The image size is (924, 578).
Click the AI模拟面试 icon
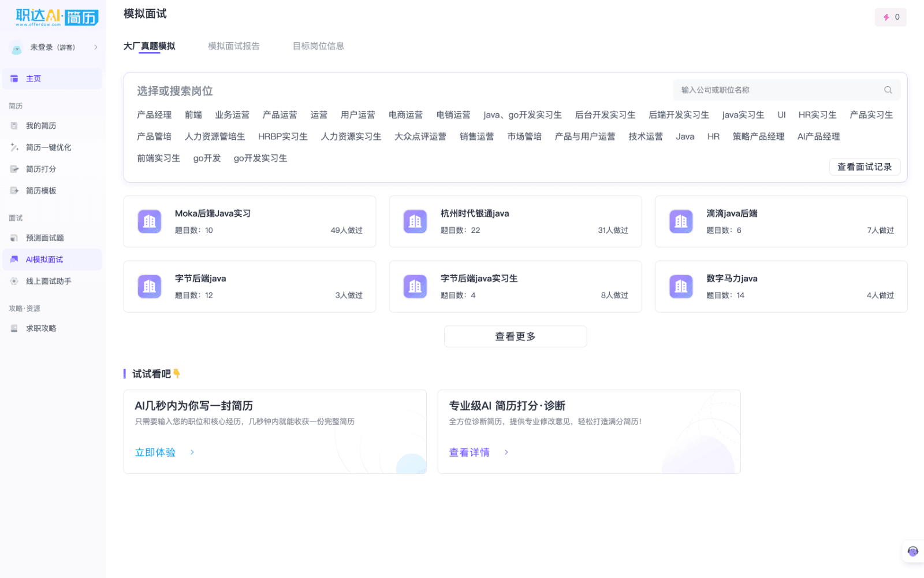[x=14, y=260]
